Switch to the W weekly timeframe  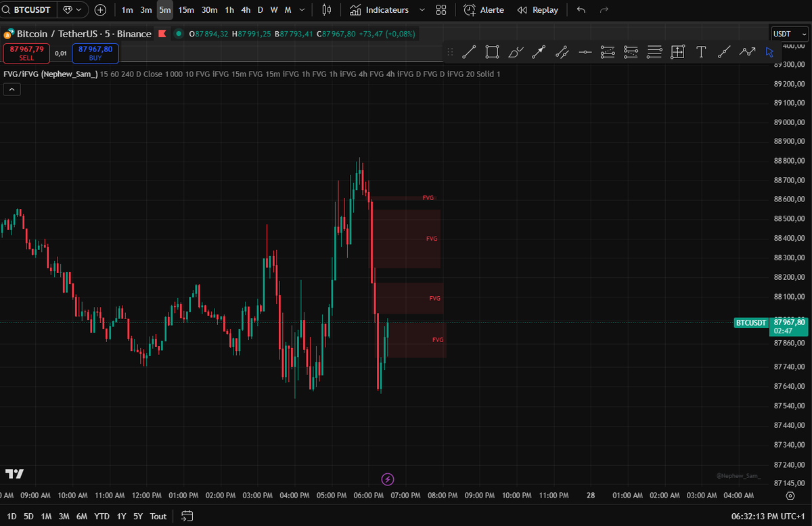(x=274, y=10)
